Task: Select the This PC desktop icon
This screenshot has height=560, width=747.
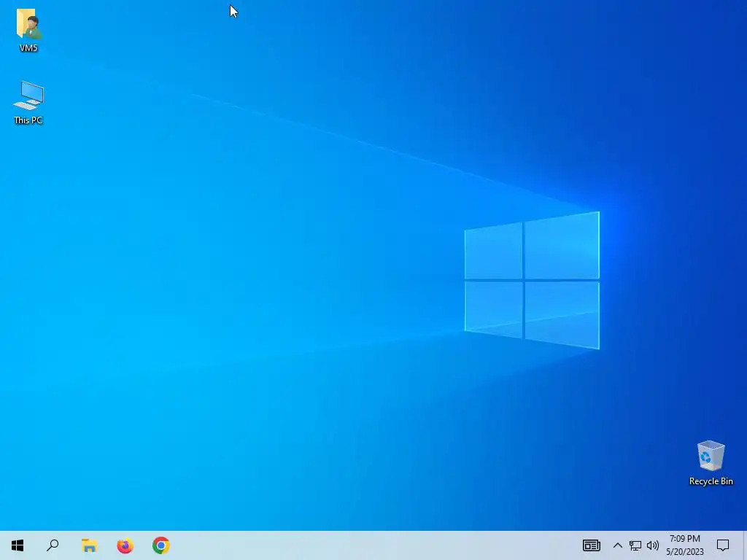Action: [28, 96]
